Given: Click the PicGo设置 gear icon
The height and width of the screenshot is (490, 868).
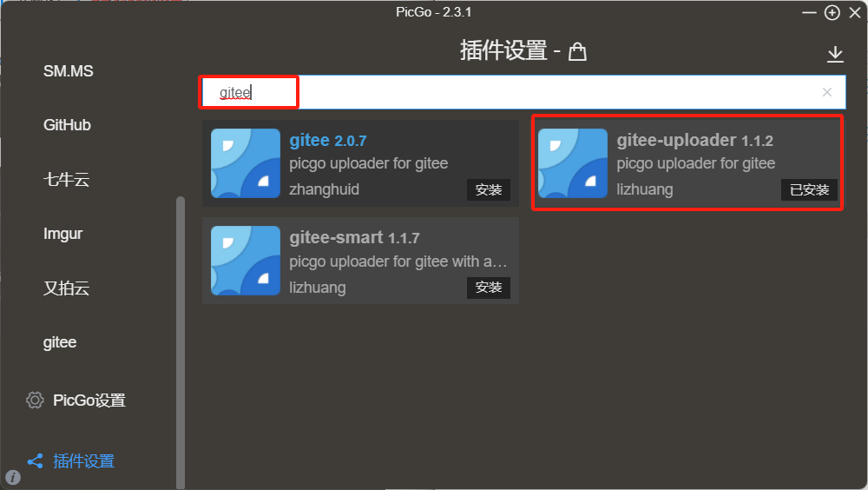Looking at the screenshot, I should click(35, 400).
